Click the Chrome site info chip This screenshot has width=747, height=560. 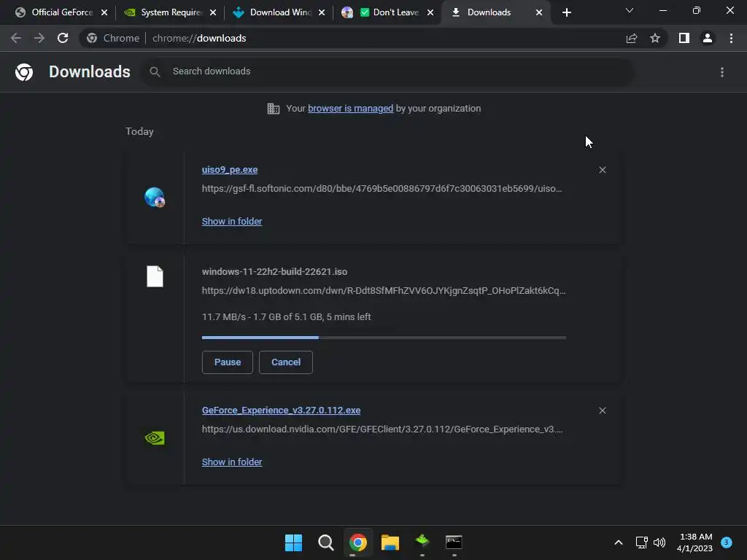[x=113, y=38]
